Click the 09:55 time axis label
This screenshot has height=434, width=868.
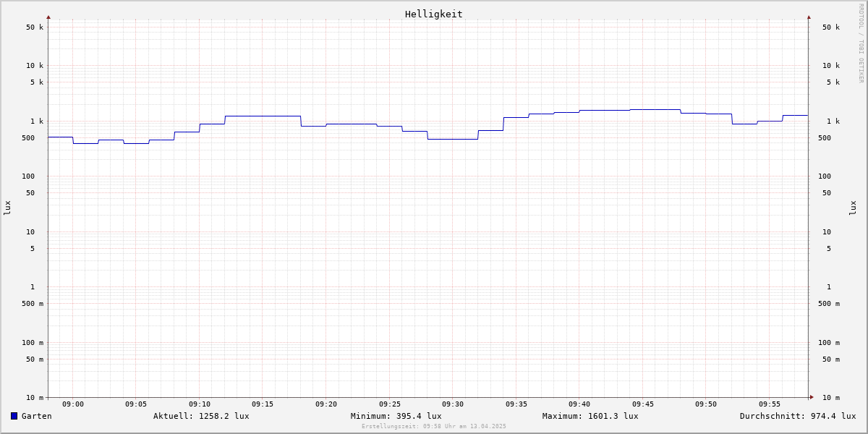click(770, 404)
